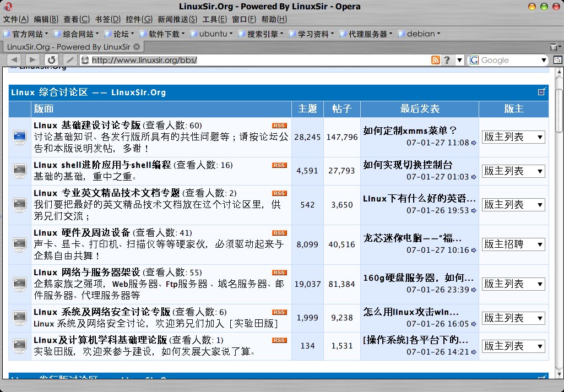Click the topic count 28,245
Screen dimensions: 564x392
(x=307, y=137)
